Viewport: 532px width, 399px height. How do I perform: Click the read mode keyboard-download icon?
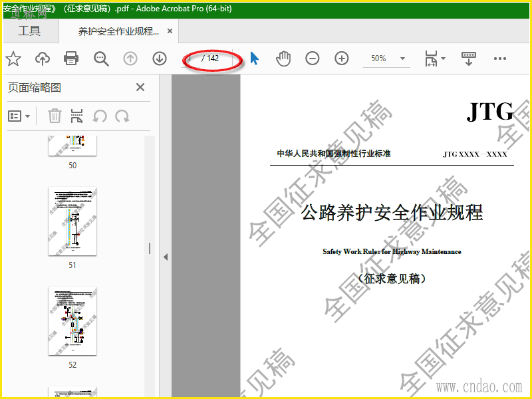(469, 59)
